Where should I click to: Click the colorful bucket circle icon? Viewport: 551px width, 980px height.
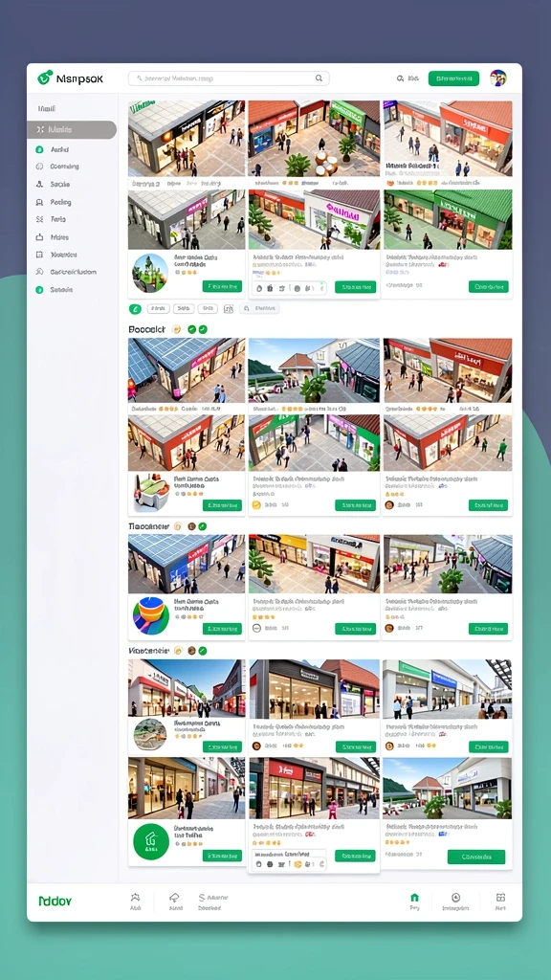(150, 615)
